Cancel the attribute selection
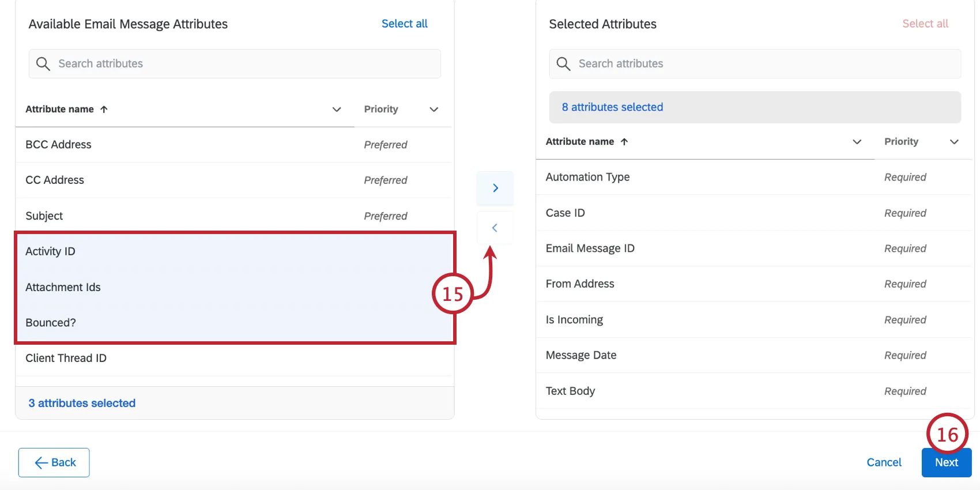 [884, 462]
